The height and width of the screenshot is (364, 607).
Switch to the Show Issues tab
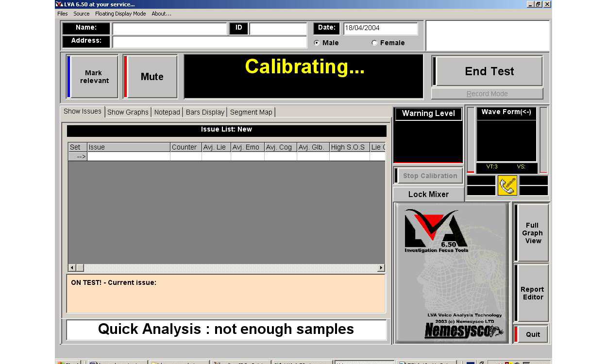point(83,112)
